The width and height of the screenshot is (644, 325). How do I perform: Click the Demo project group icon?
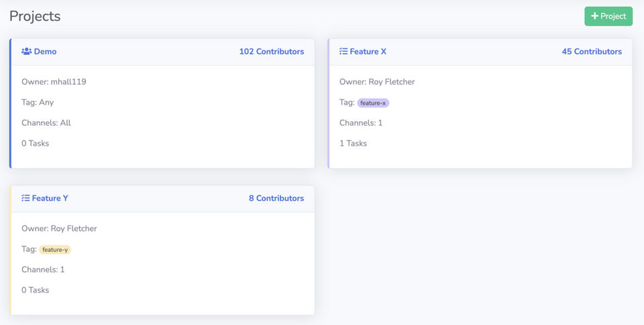26,52
